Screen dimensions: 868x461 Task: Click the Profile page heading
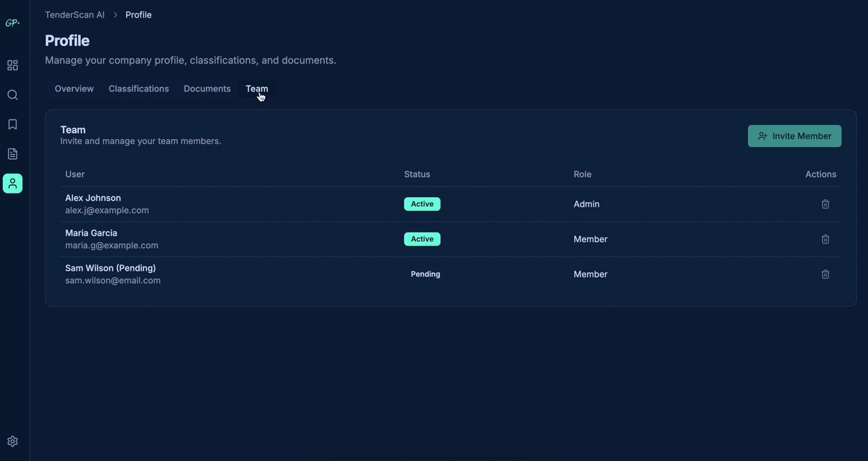pyautogui.click(x=67, y=40)
